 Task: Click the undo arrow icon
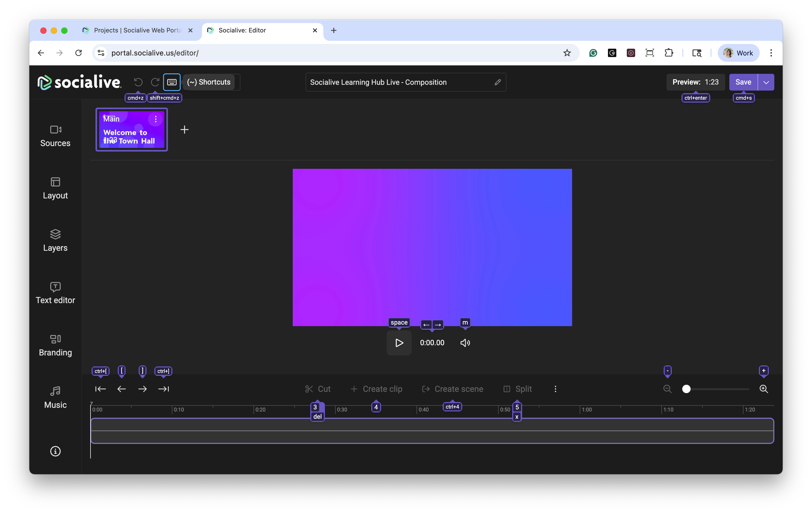pyautogui.click(x=138, y=82)
